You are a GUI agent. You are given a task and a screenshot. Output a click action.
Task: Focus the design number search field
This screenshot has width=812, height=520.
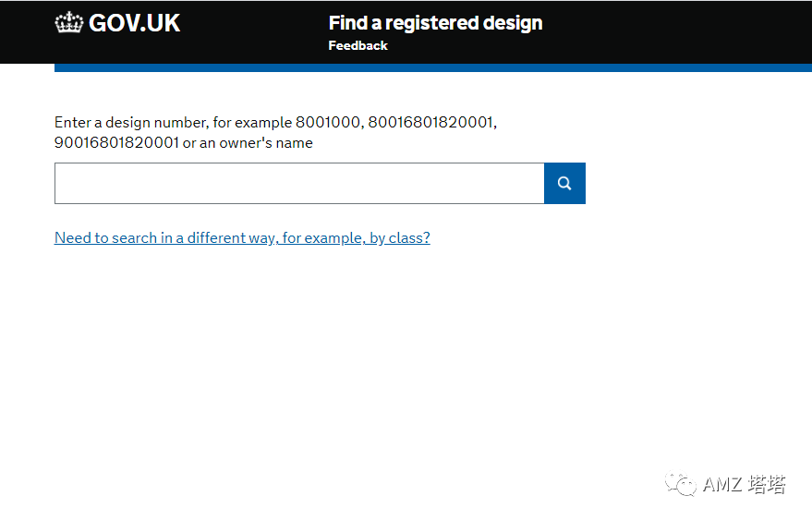299,184
